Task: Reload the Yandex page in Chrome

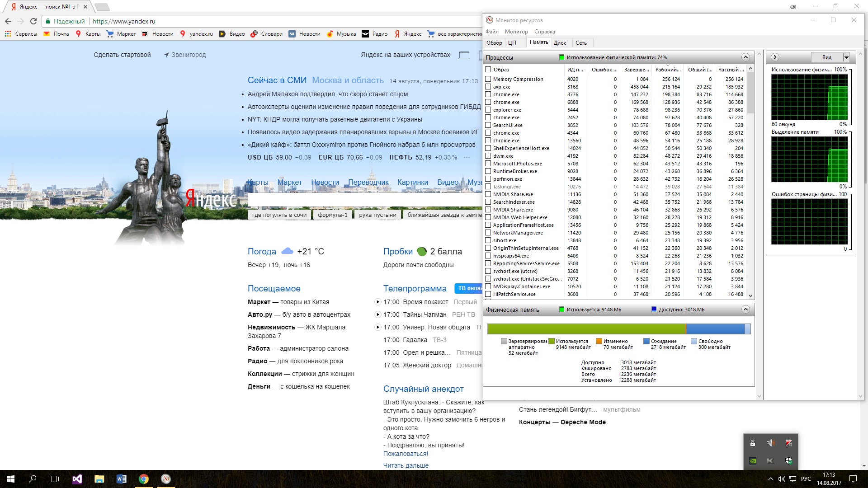Action: coord(33,21)
